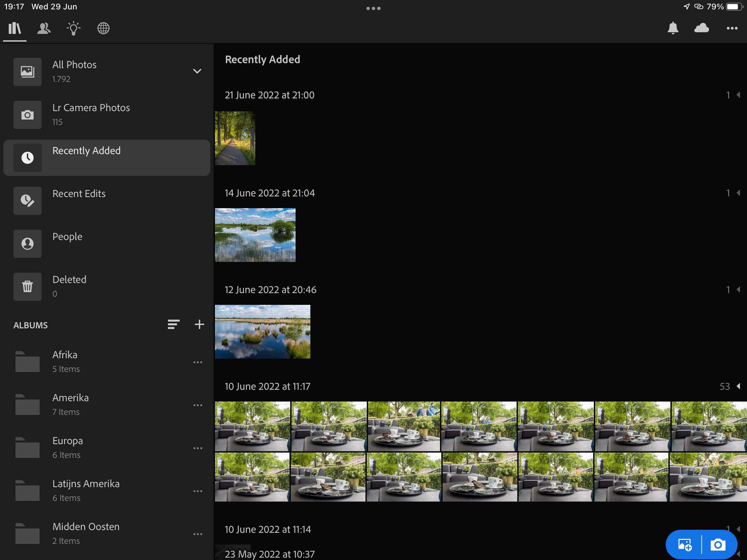Open cloud sync status icon

pyautogui.click(x=701, y=28)
